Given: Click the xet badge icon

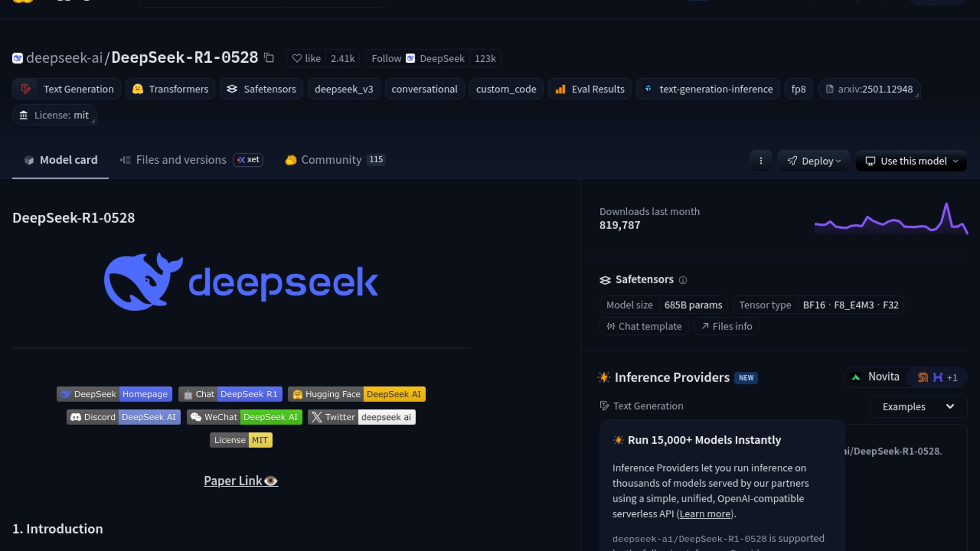Looking at the screenshot, I should tap(248, 160).
